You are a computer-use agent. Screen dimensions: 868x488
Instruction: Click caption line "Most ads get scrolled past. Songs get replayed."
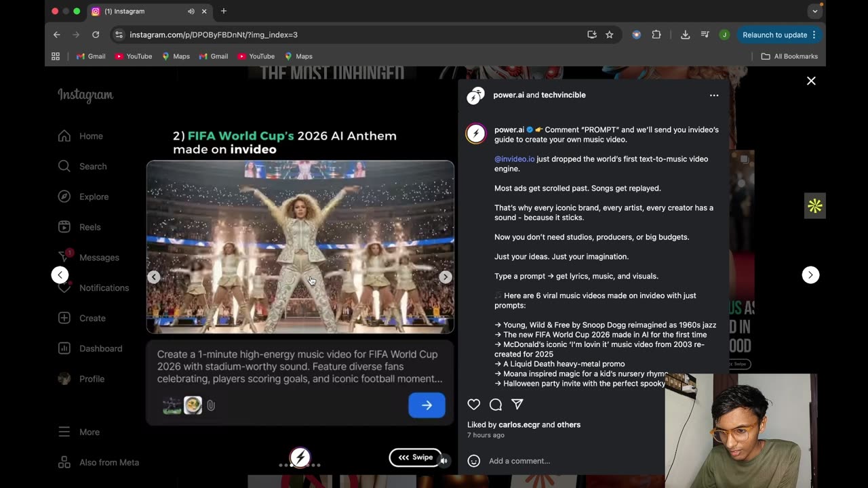(578, 188)
